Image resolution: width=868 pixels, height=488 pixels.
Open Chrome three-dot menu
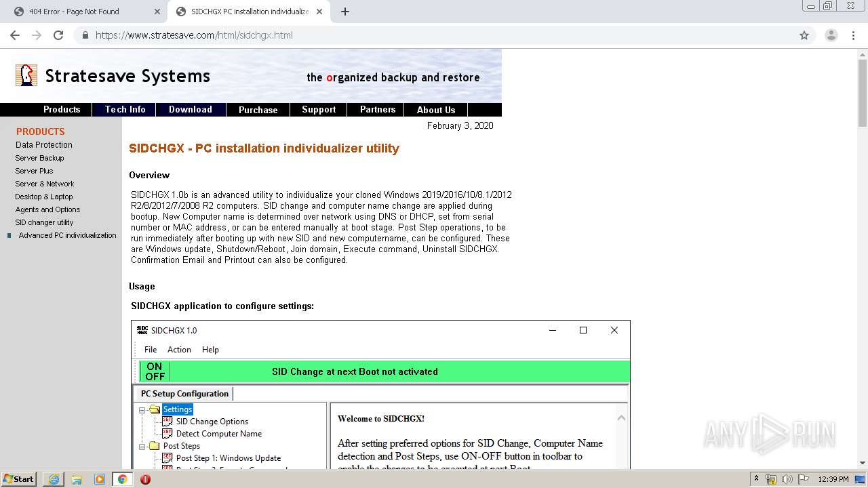(853, 35)
